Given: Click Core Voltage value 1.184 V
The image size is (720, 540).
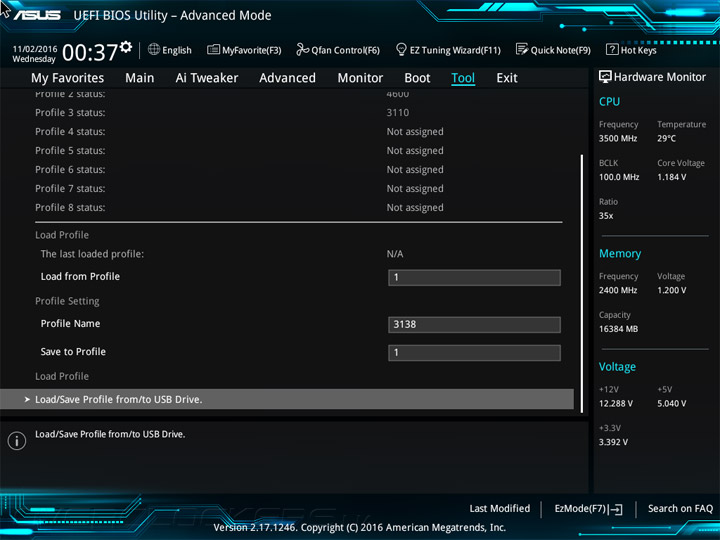Looking at the screenshot, I should [672, 177].
